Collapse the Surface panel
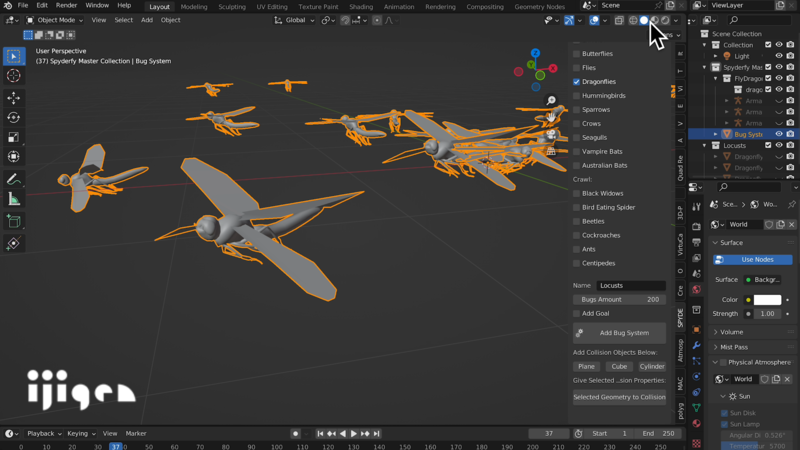The height and width of the screenshot is (450, 800). click(x=715, y=242)
